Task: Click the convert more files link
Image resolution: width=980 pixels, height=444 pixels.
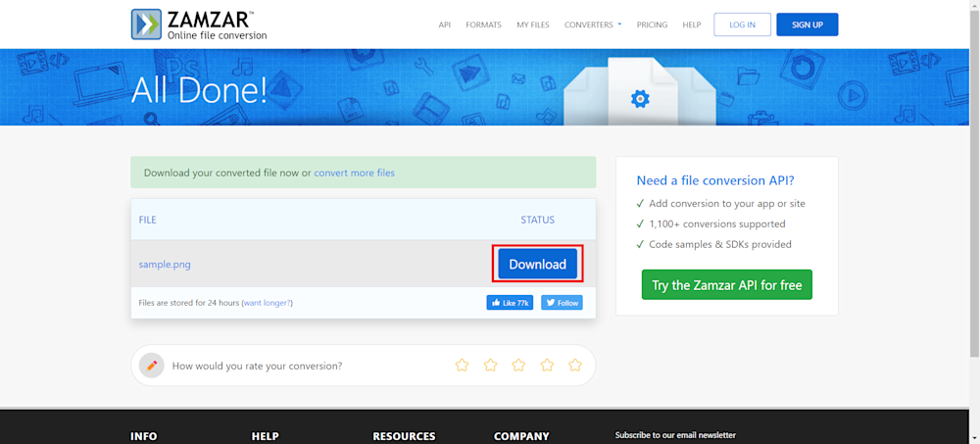Action: 355,173
